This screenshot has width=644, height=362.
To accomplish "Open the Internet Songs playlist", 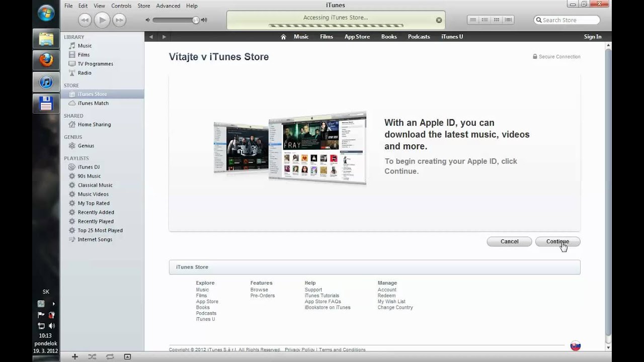I will point(95,239).
